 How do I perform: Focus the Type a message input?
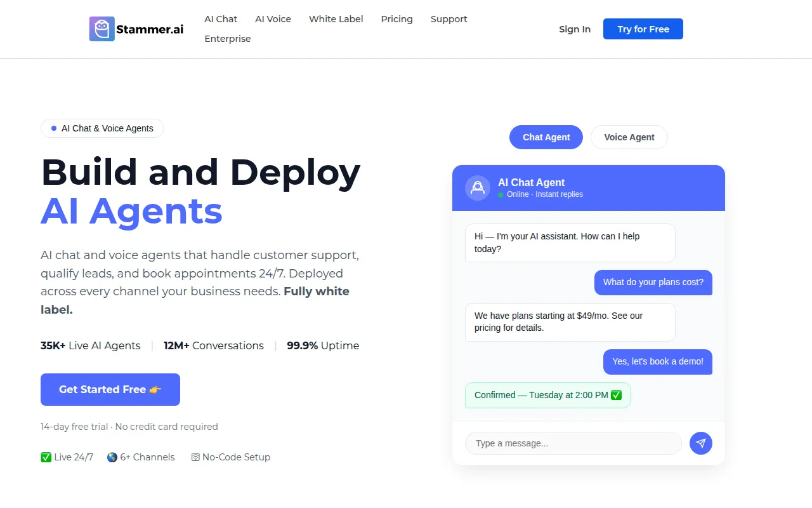tap(573, 443)
